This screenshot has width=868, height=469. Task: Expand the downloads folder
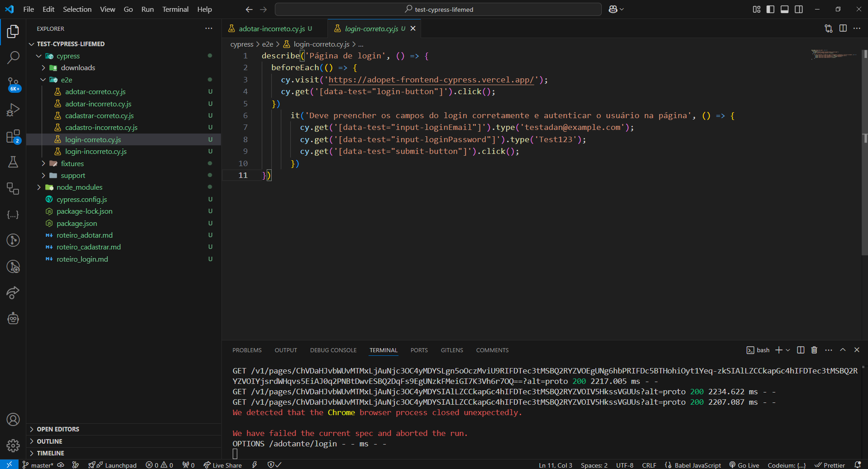coord(43,68)
